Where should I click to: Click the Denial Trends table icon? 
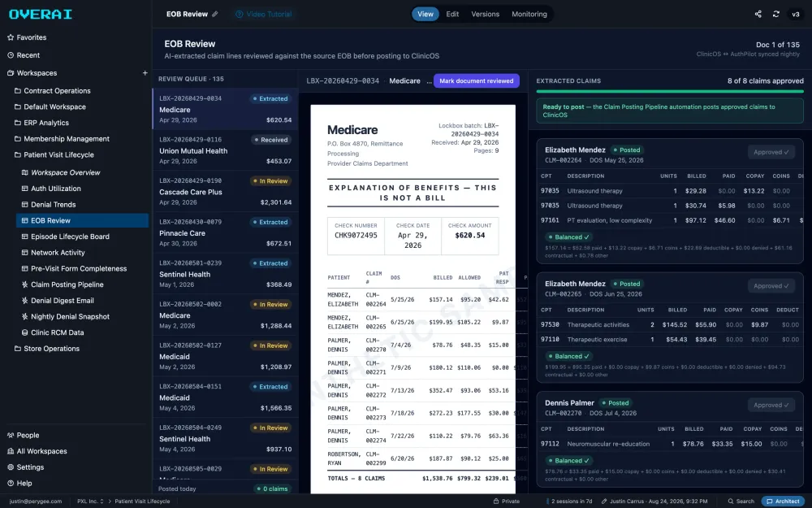pos(24,205)
